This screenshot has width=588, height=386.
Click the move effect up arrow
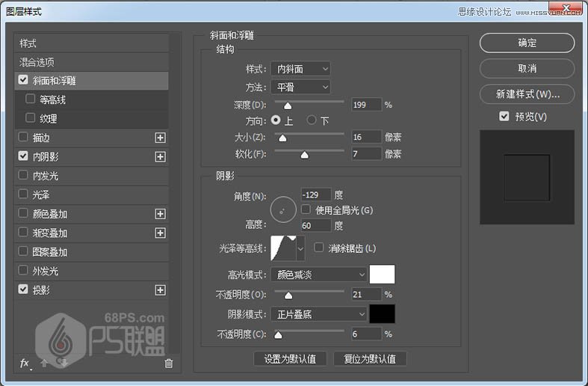tap(44, 363)
